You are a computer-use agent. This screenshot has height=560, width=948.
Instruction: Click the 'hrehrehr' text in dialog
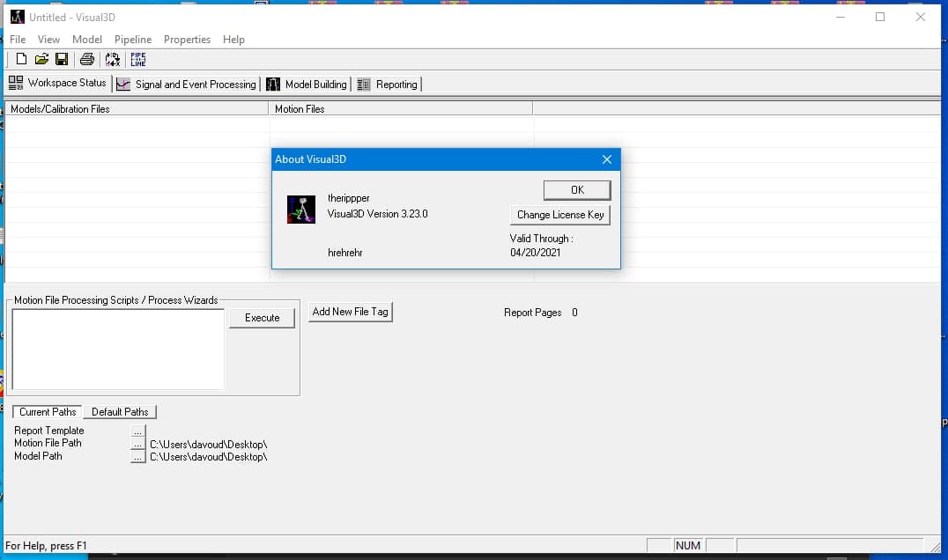click(x=344, y=253)
